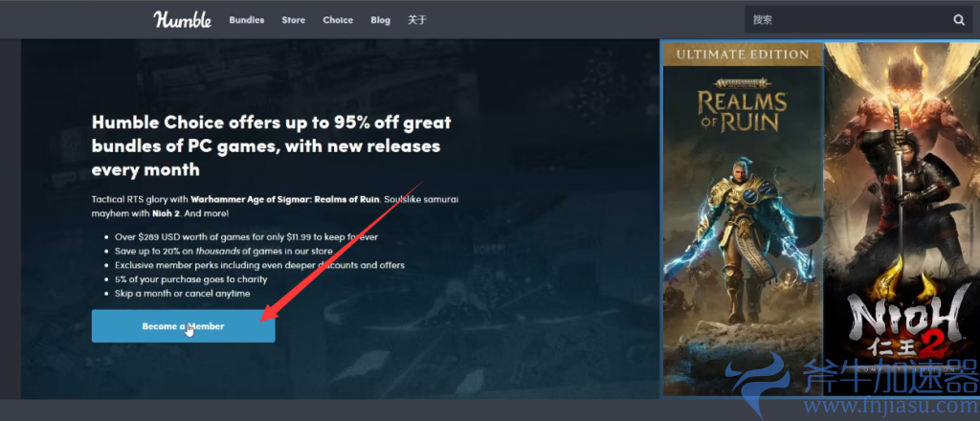
Task: Open the Blog link in navigation
Action: (380, 20)
